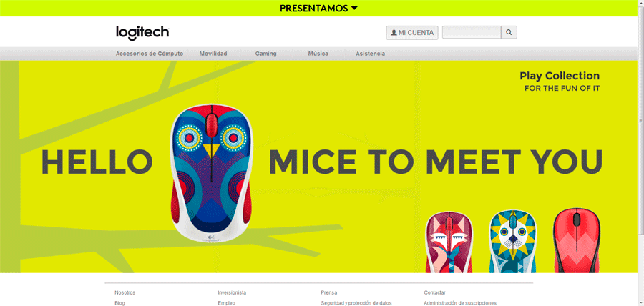Click in the search input field

[472, 32]
